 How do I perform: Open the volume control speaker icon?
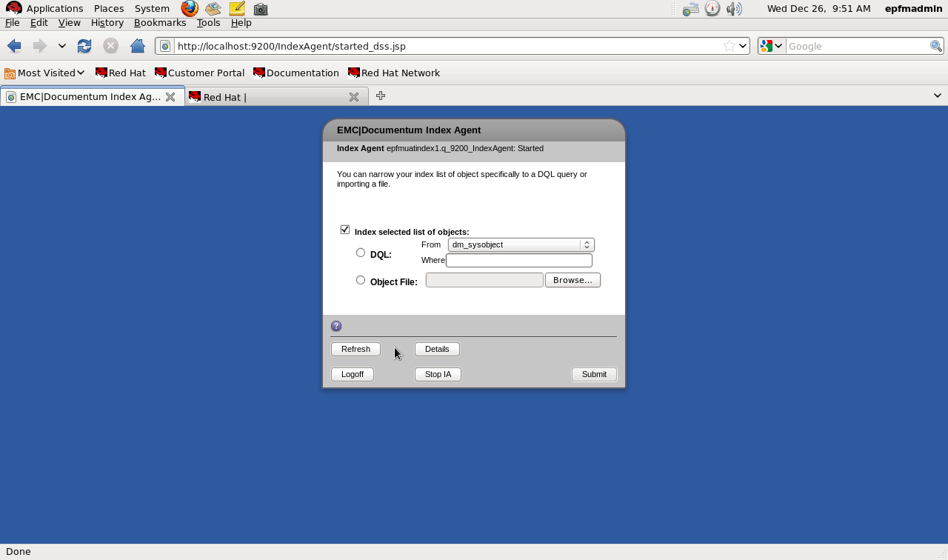point(734,9)
